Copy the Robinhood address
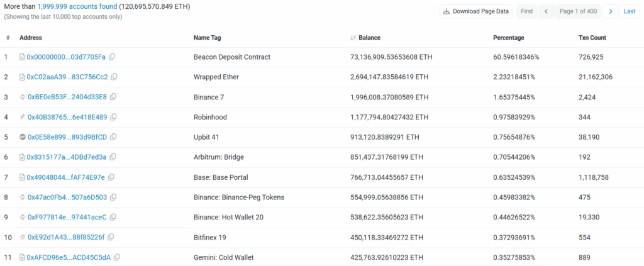 tap(114, 118)
